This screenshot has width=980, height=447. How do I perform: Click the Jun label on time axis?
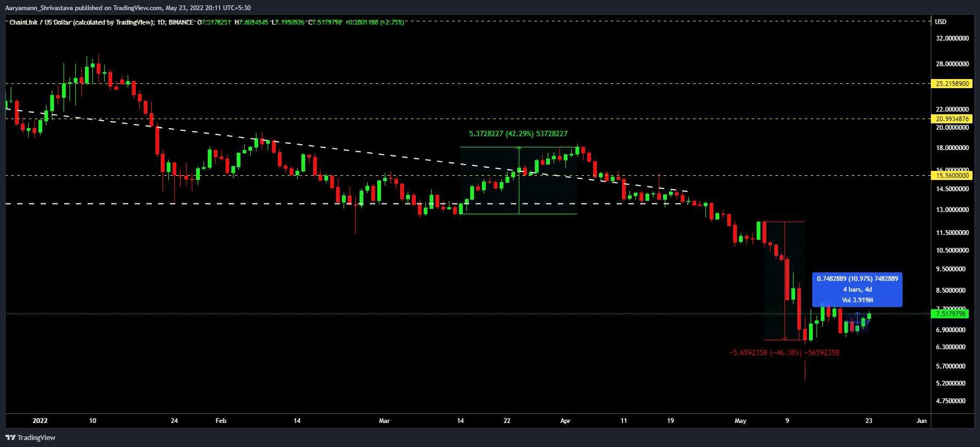921,421
